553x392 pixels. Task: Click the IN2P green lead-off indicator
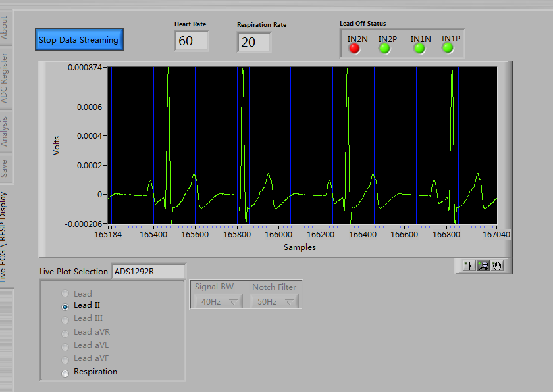tap(384, 48)
